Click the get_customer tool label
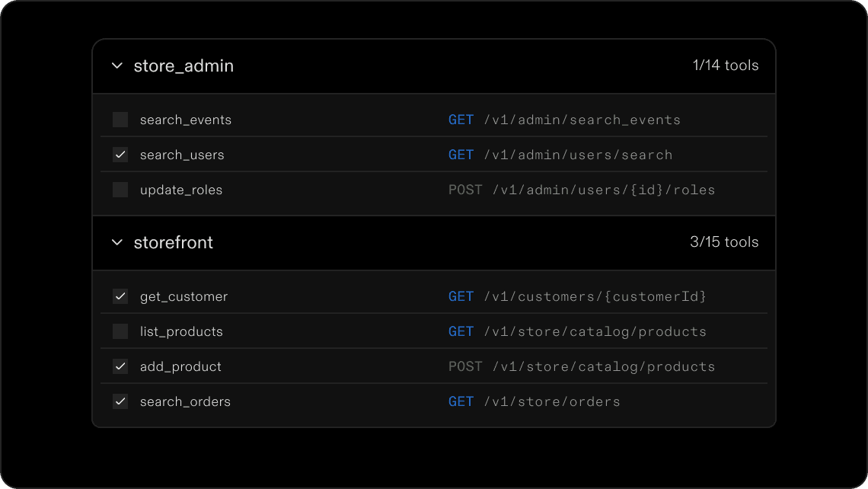 [183, 296]
